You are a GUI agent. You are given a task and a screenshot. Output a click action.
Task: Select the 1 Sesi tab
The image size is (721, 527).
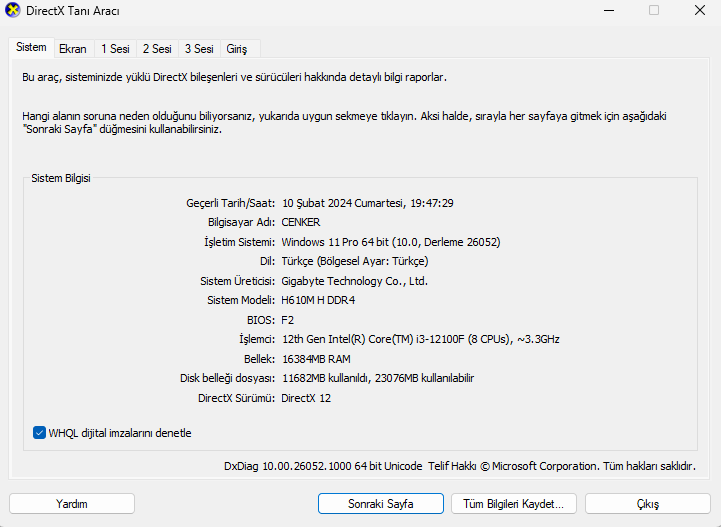115,49
